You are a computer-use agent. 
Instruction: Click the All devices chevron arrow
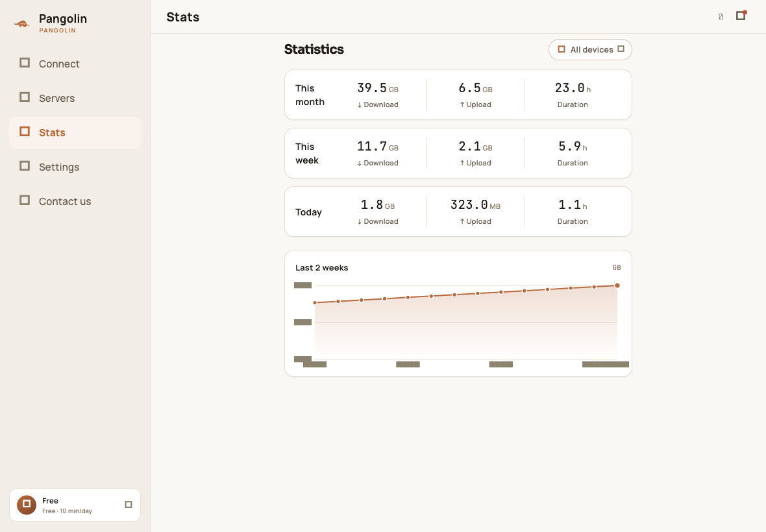pos(621,49)
